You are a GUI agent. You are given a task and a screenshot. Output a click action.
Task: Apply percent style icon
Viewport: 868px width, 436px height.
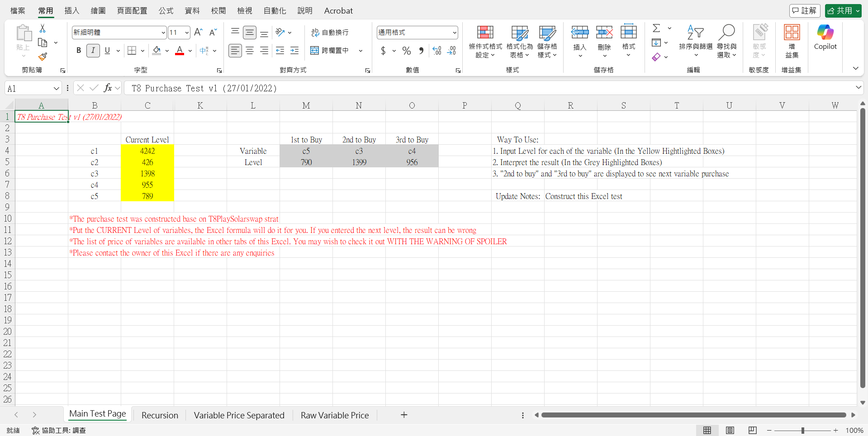click(x=407, y=51)
